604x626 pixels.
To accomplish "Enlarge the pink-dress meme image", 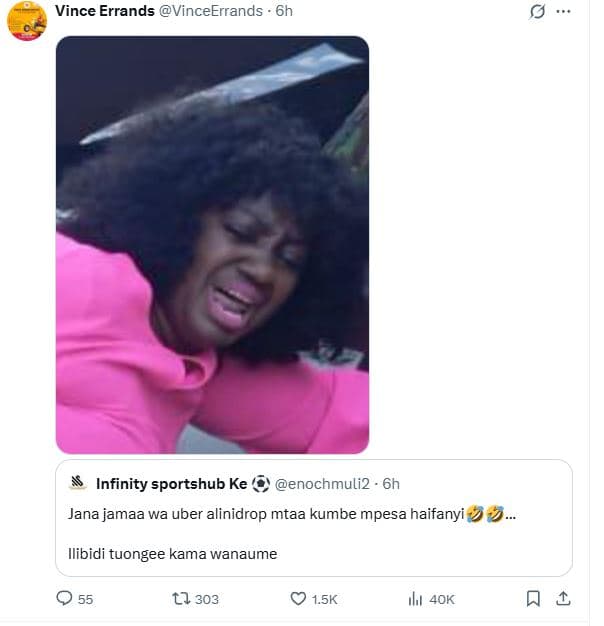I will pos(212,245).
